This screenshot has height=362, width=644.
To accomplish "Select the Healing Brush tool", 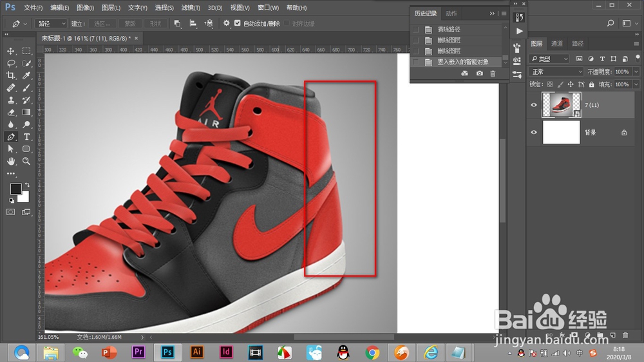I will click(11, 88).
